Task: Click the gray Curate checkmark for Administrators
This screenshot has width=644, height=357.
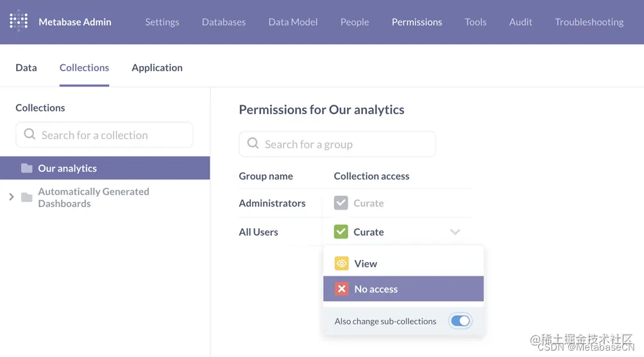Action: point(341,203)
